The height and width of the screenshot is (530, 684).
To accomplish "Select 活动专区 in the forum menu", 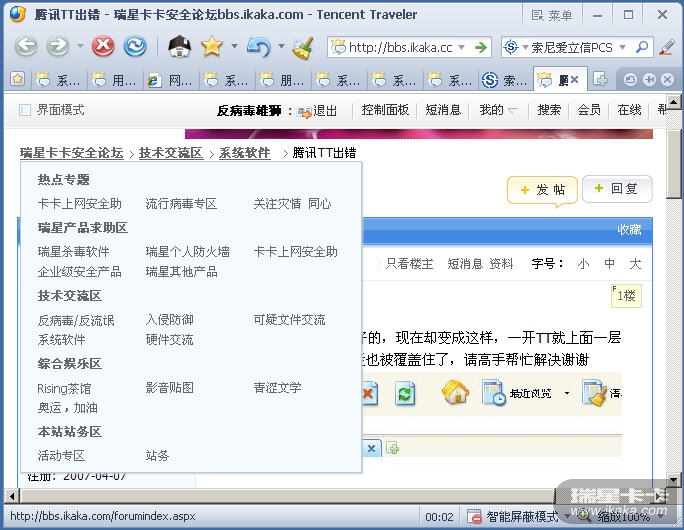I will pyautogui.click(x=61, y=455).
